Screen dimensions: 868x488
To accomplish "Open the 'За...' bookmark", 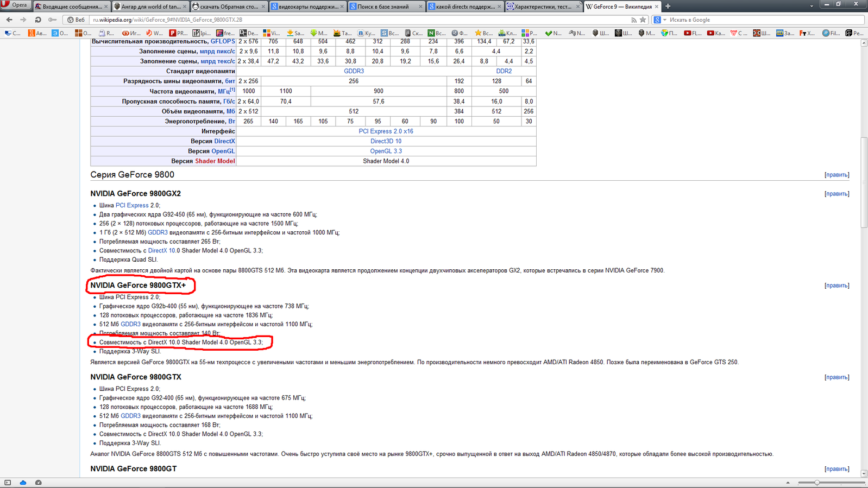I will point(785,33).
